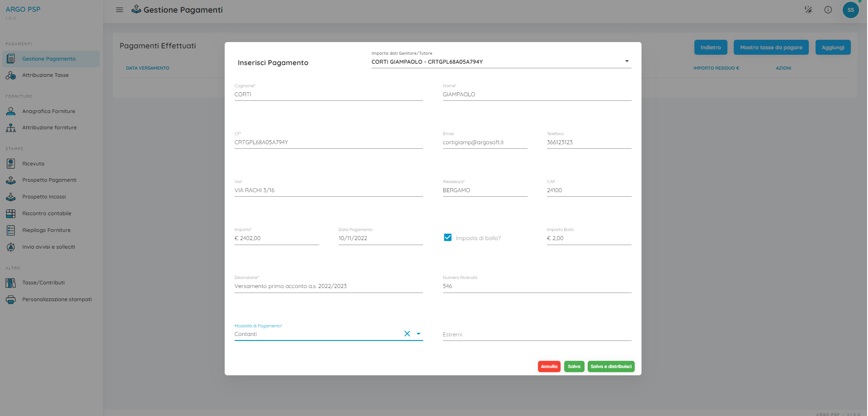Click the Personalizzazione stampati printer icon
Screen dimensions: 868x416
pyautogui.click(x=11, y=299)
